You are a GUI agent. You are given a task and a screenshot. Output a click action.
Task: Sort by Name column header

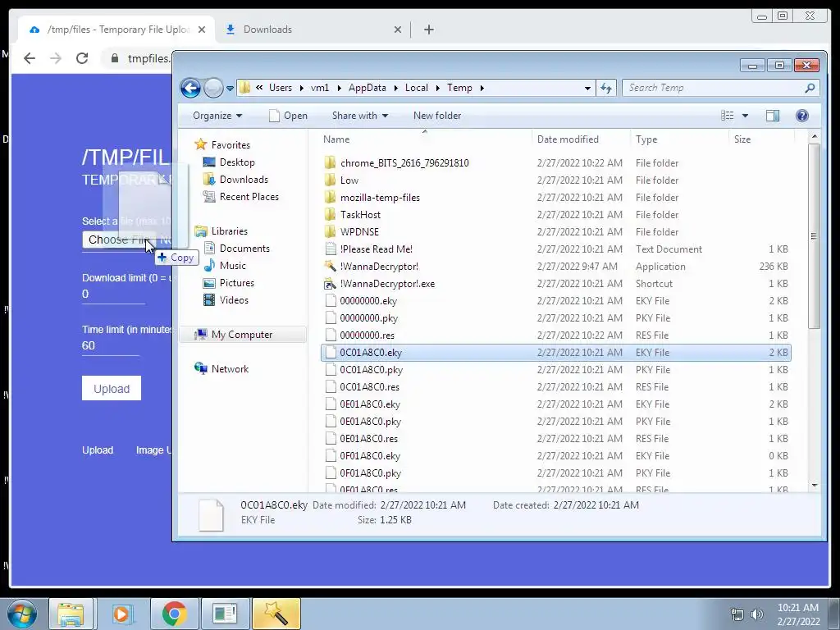pyautogui.click(x=336, y=139)
